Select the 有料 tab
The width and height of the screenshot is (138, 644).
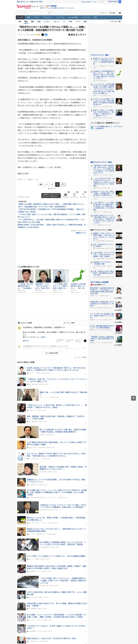click(x=95, y=17)
